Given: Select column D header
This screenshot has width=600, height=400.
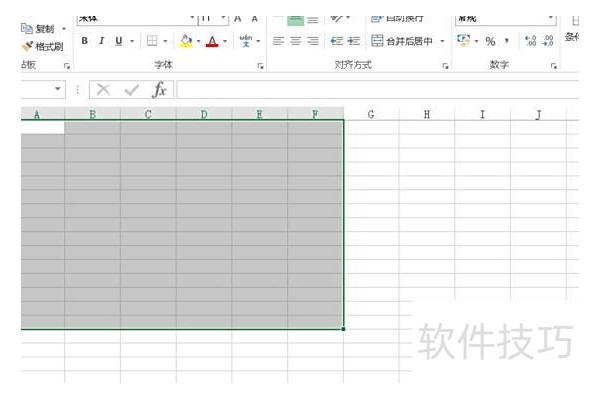Looking at the screenshot, I should pyautogui.click(x=204, y=114).
